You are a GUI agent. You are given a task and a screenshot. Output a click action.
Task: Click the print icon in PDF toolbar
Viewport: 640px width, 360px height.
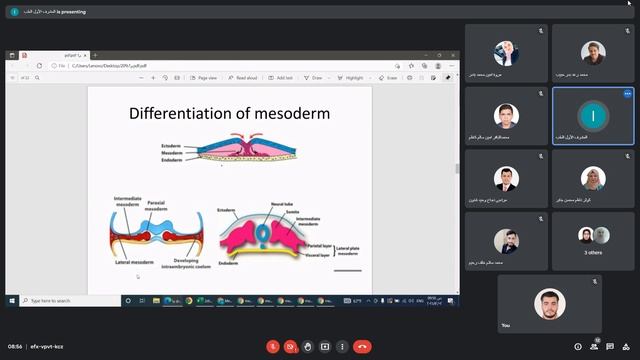(409, 78)
